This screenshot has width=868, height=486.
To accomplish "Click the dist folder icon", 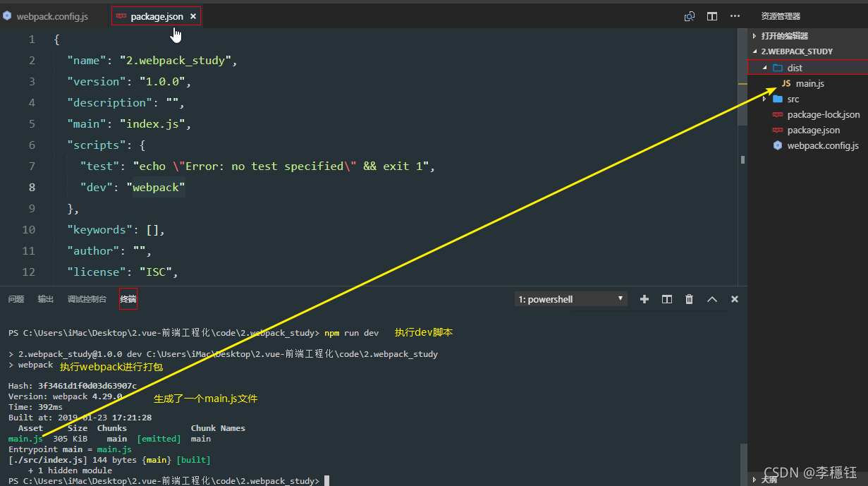I will point(778,68).
